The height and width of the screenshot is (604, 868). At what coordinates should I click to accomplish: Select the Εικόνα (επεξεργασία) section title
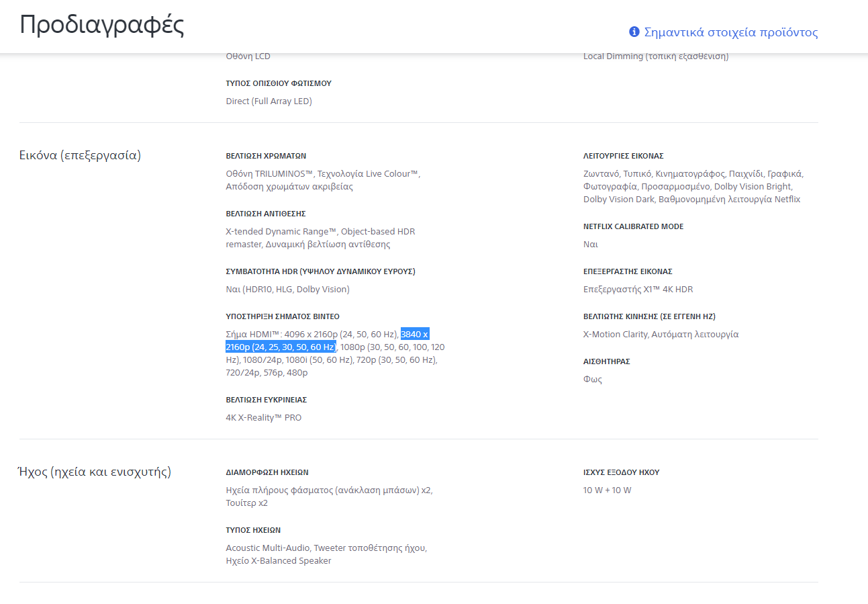(x=80, y=156)
